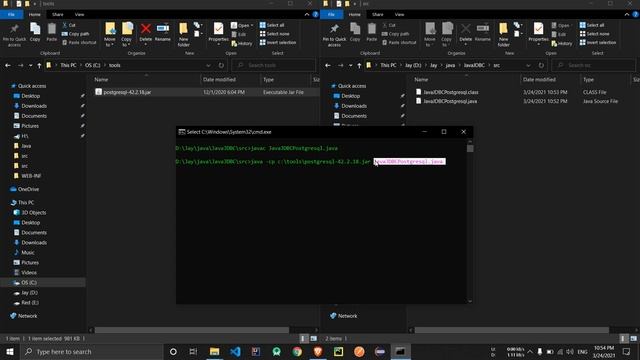Screen dimensions: 640x360
Task: Sort src window by Type column
Action: pos(606,80)
